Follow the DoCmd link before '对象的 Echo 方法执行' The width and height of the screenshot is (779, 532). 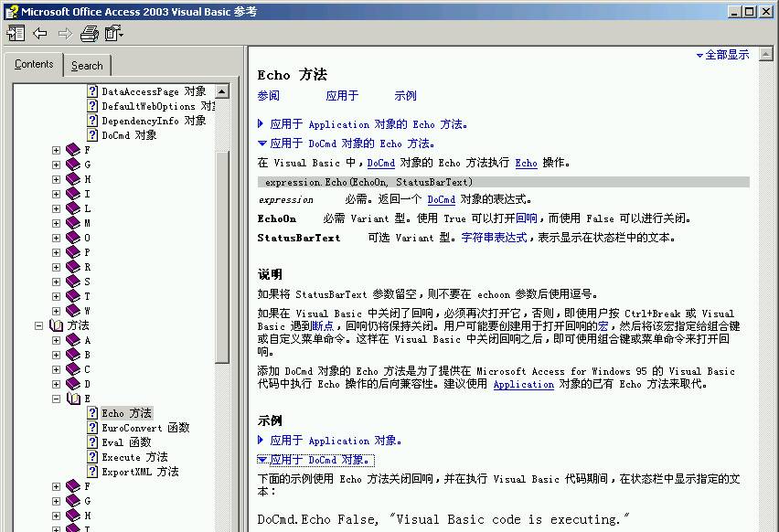381,163
